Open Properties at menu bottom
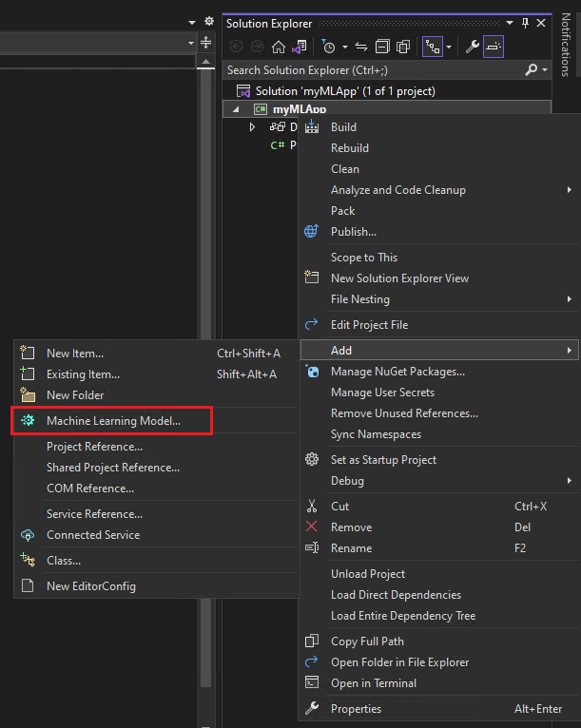 (439, 709)
